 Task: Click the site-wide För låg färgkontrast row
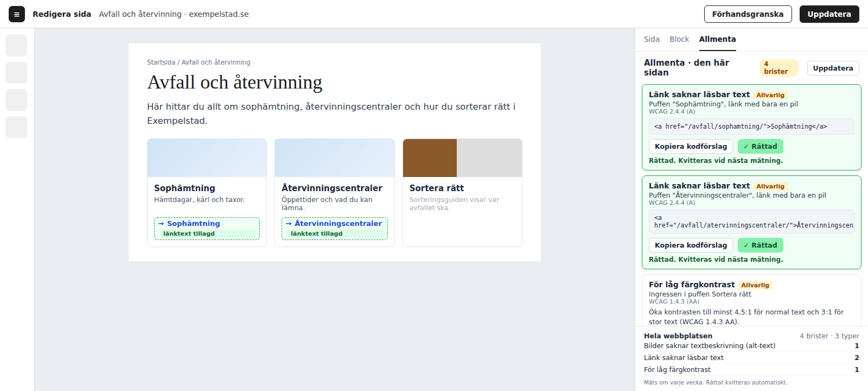pos(751,370)
